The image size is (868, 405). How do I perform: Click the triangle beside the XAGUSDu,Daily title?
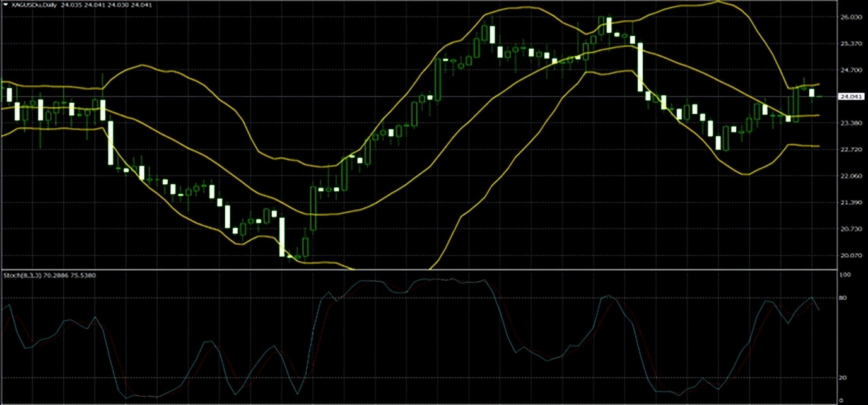pos(6,4)
